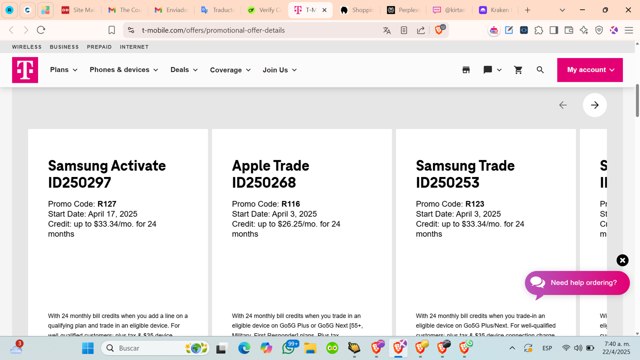Viewport: 640px width, 360px height.
Task: Select the Samsung Trade ID250253 heading
Action: click(465, 174)
